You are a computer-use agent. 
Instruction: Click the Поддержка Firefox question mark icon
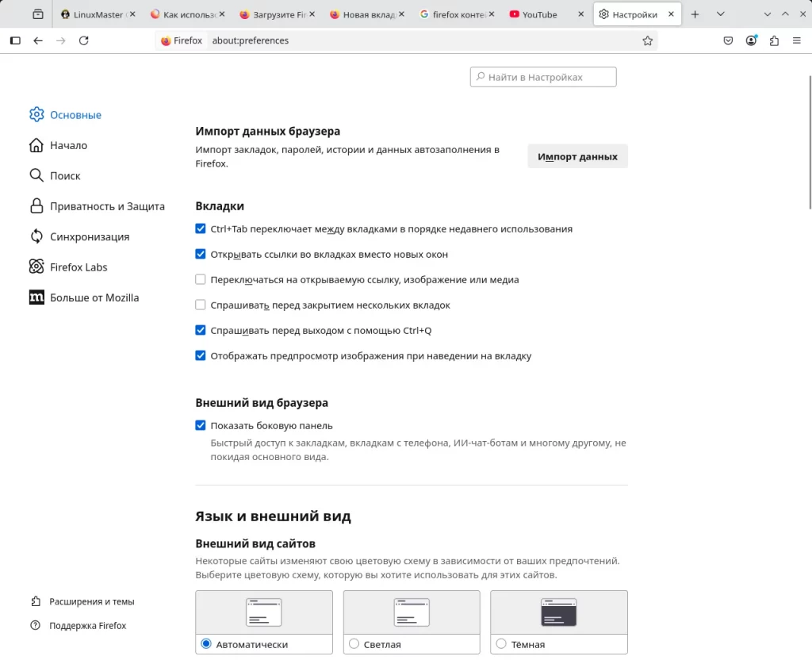[35, 625]
